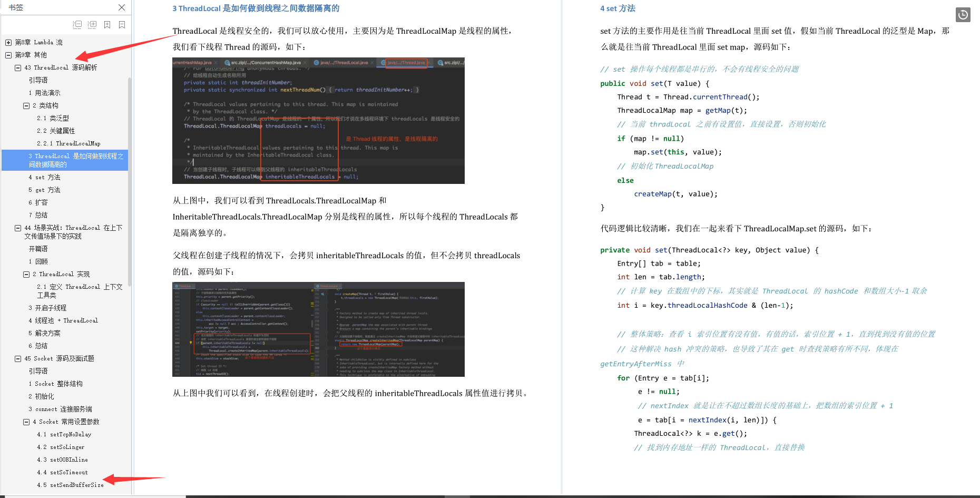The height and width of the screenshot is (498, 980).
Task: Click heading 3 ThreadLocal 是如何做到线程之间数据隔离的
Action: [256, 8]
